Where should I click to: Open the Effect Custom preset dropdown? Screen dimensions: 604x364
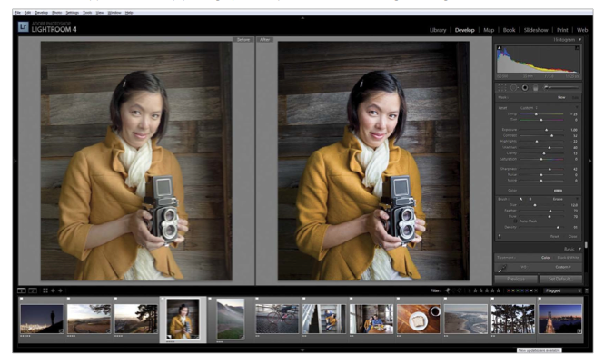click(529, 108)
